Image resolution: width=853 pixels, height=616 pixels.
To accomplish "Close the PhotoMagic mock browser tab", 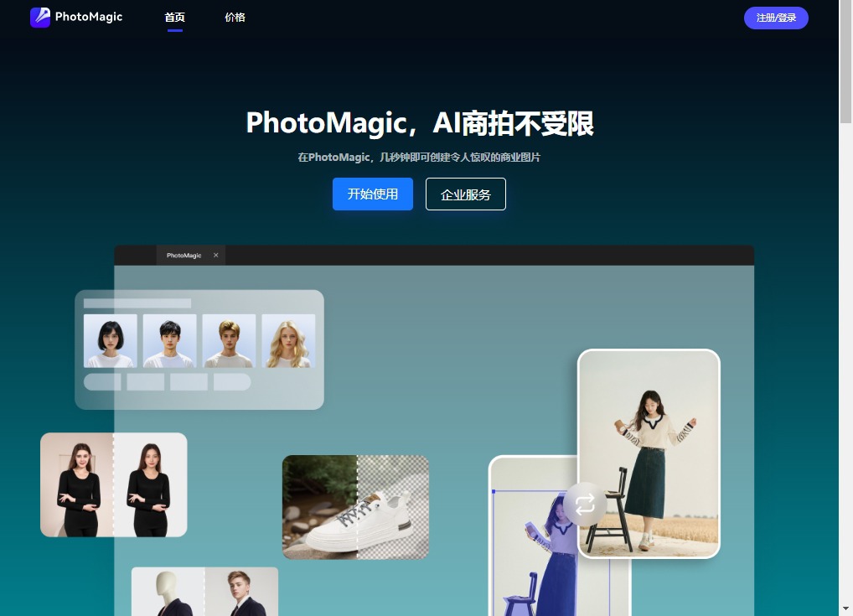I will pos(216,256).
